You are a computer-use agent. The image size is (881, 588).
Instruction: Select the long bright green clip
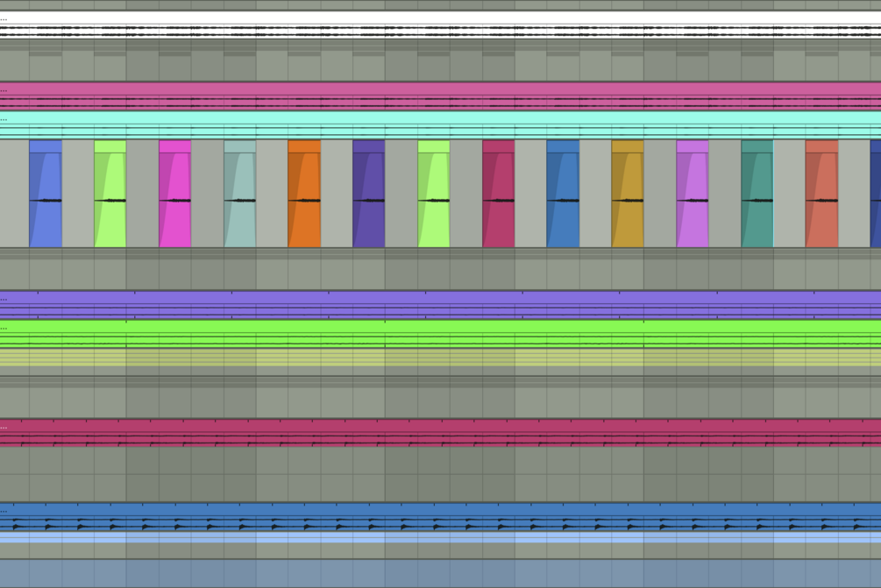pos(440,334)
